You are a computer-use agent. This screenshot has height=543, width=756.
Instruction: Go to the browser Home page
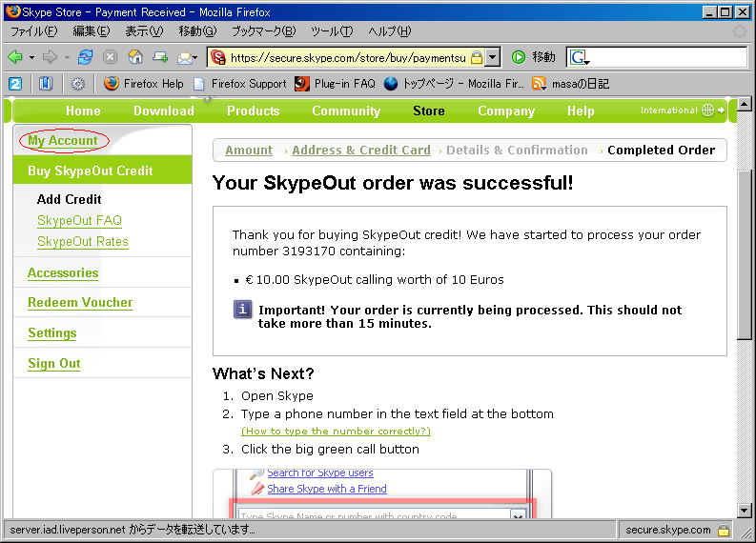pyautogui.click(x=135, y=57)
